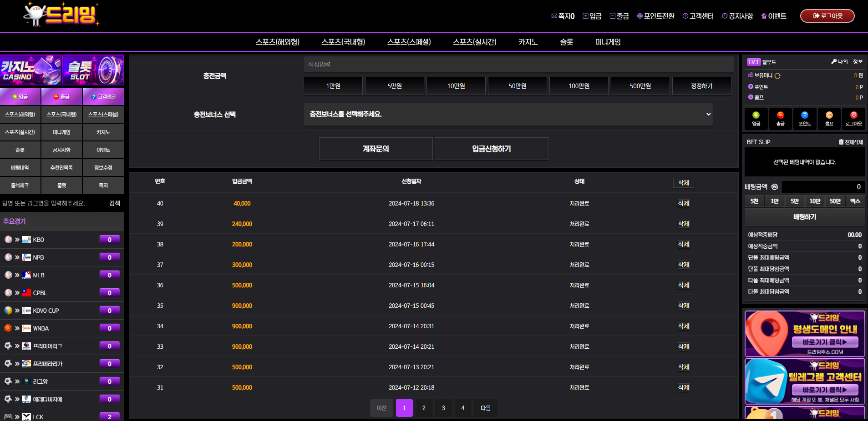Go to page 3 of the deposit history
Image resolution: width=868 pixels, height=421 pixels.
click(x=443, y=408)
